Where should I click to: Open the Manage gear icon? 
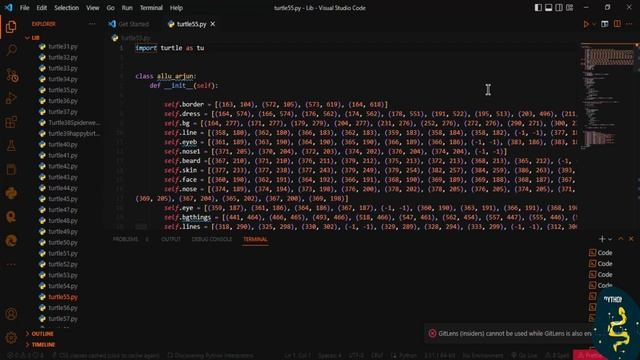tap(11, 338)
